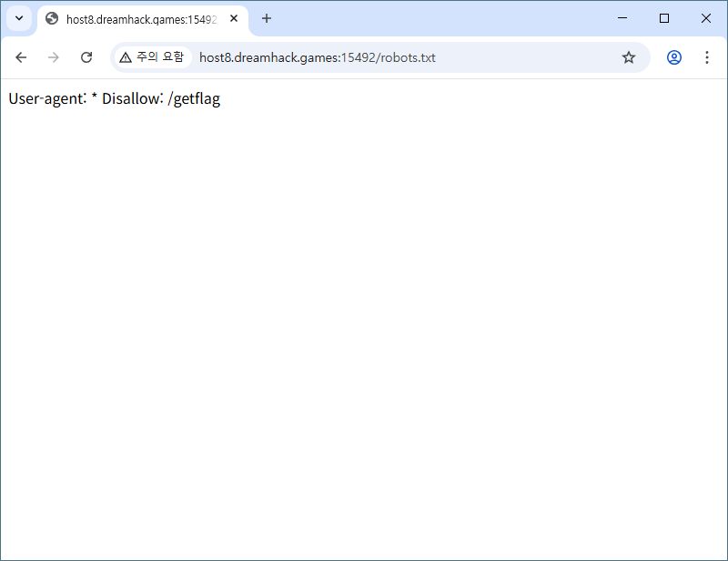Maximize the Chrome window
This screenshot has width=728, height=561.
664,18
